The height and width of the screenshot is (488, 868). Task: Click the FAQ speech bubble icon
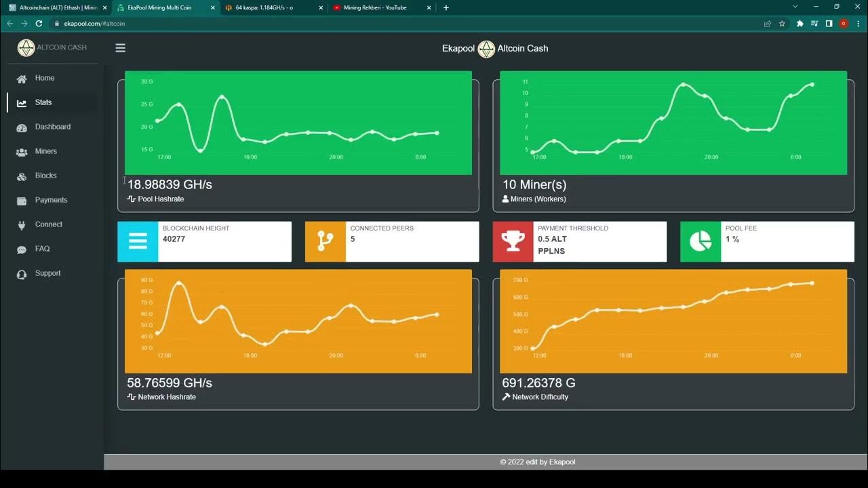click(x=22, y=249)
